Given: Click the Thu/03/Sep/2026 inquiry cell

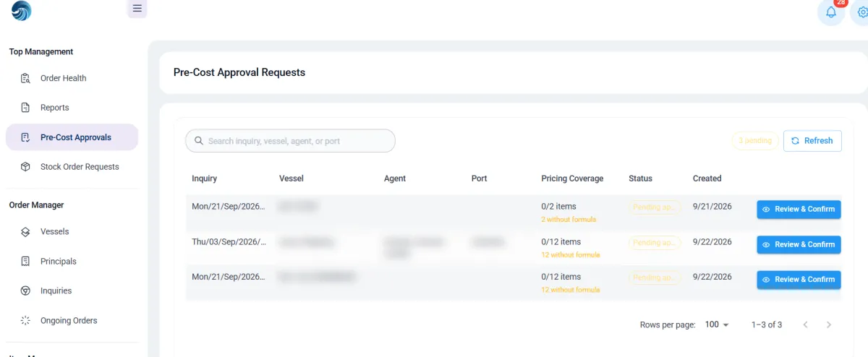Looking at the screenshot, I should (229, 242).
